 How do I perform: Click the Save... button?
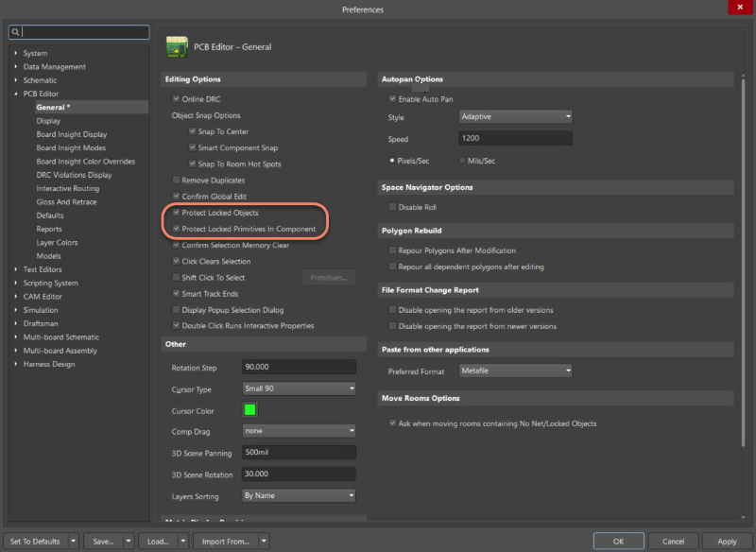tap(103, 541)
